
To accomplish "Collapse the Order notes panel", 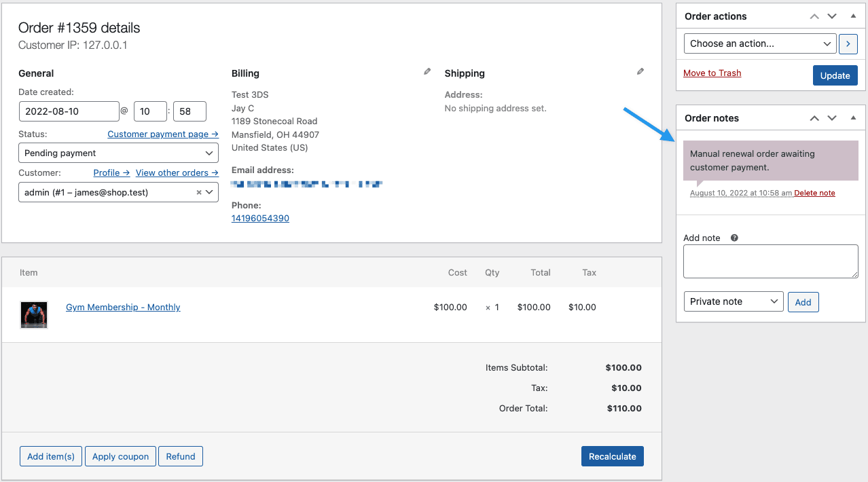I will pos(853,117).
